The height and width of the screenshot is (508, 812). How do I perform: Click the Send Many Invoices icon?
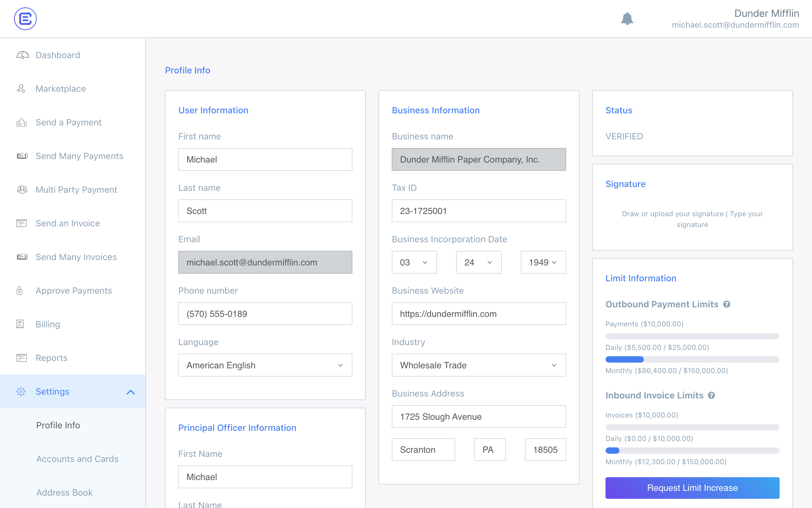click(22, 257)
